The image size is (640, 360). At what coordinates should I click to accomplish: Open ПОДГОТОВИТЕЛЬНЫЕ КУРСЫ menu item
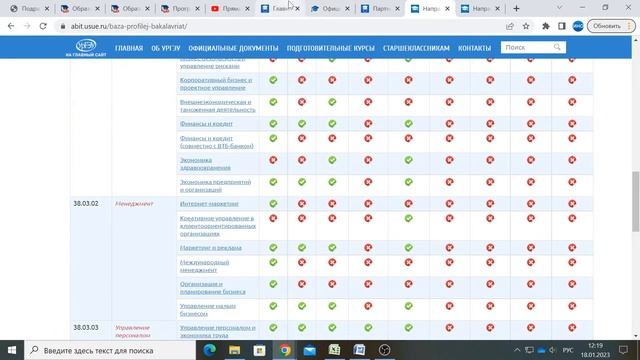tap(331, 48)
